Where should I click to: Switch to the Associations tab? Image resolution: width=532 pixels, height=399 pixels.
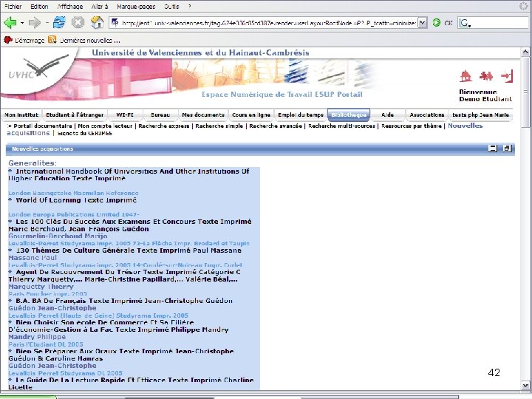[x=427, y=115]
